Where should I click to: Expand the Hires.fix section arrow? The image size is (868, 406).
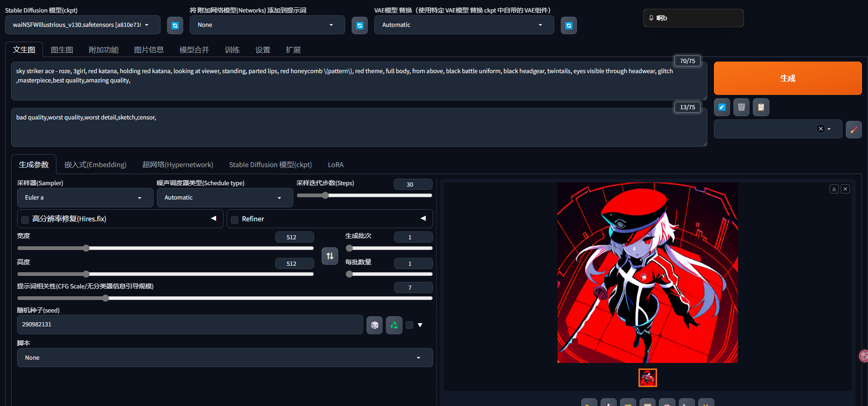[x=214, y=218]
